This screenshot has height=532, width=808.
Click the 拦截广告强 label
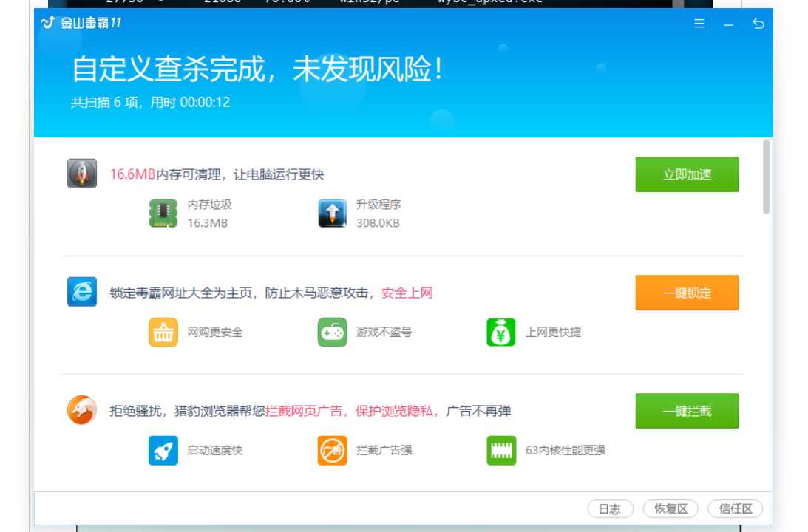point(384,450)
